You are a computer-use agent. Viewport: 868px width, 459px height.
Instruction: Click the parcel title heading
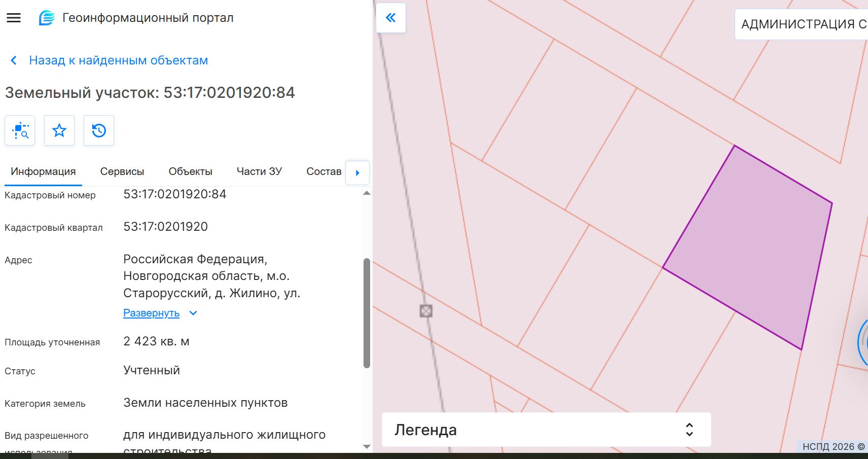150,93
